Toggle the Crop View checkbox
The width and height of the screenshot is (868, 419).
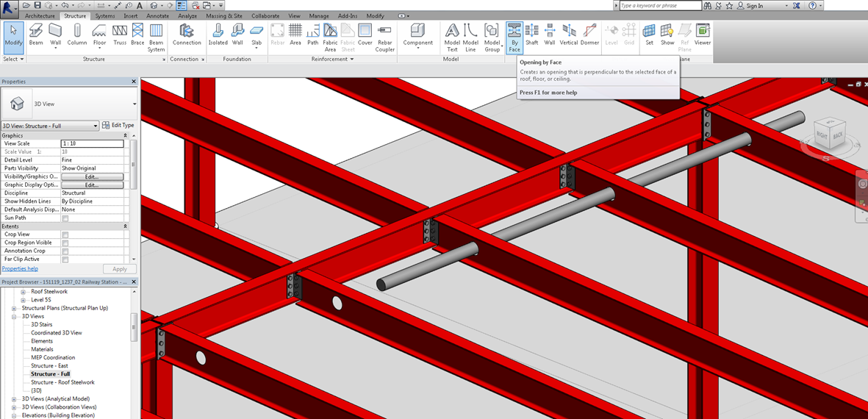tap(65, 234)
